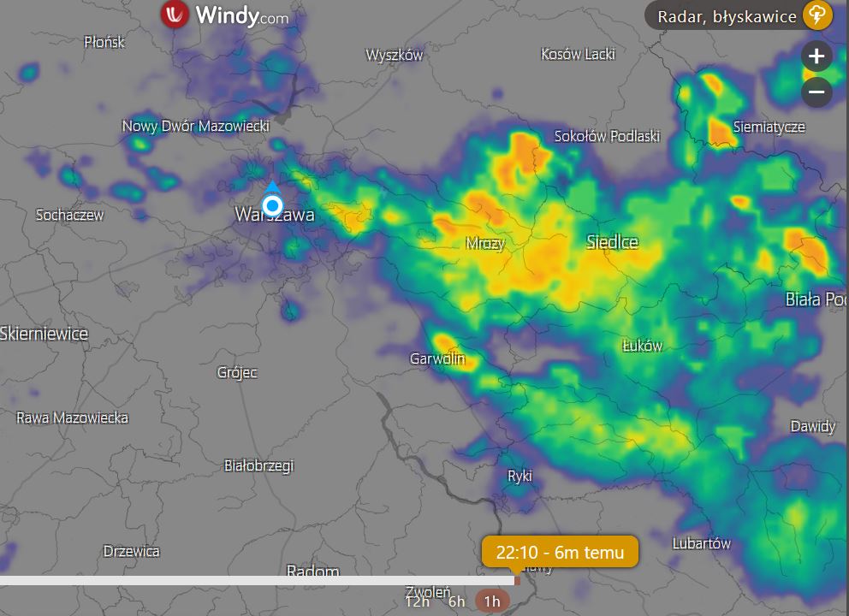Click the Łuków town label
Screen dimensions: 849x616
click(x=642, y=346)
